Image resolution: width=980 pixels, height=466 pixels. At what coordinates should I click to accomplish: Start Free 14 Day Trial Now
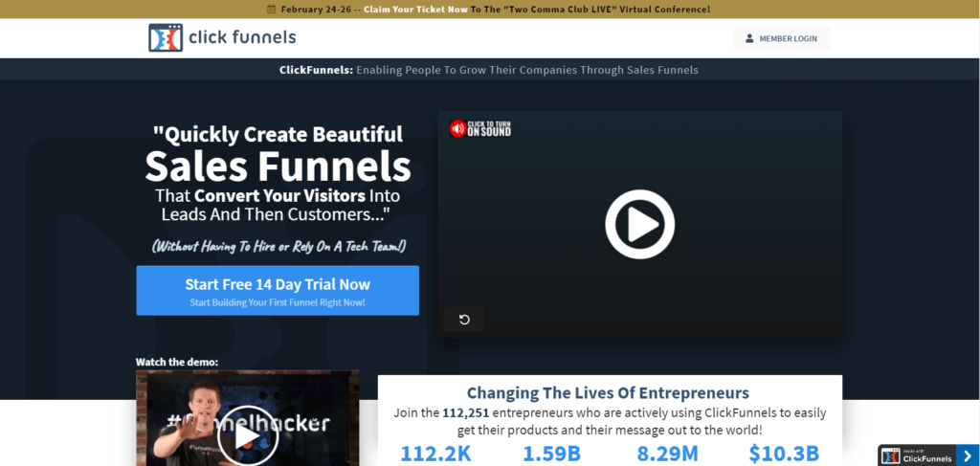pyautogui.click(x=278, y=291)
